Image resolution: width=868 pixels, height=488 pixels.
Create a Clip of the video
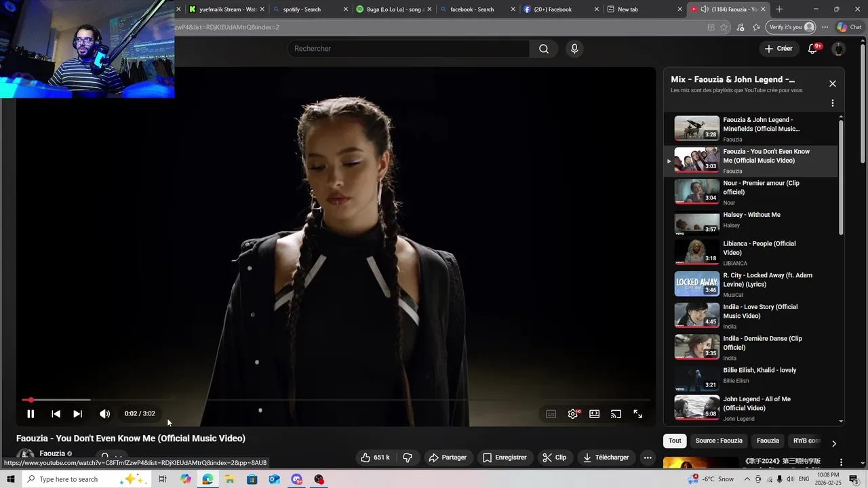pyautogui.click(x=555, y=457)
